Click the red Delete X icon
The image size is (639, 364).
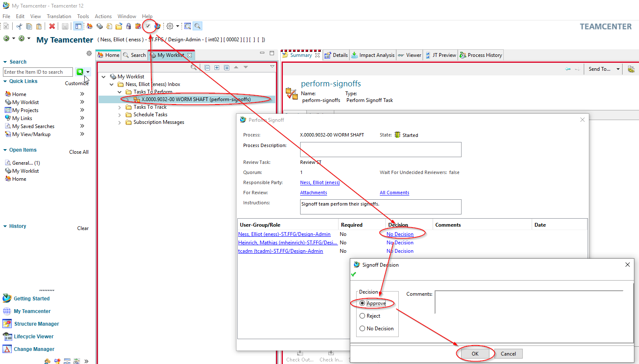pos(52,26)
